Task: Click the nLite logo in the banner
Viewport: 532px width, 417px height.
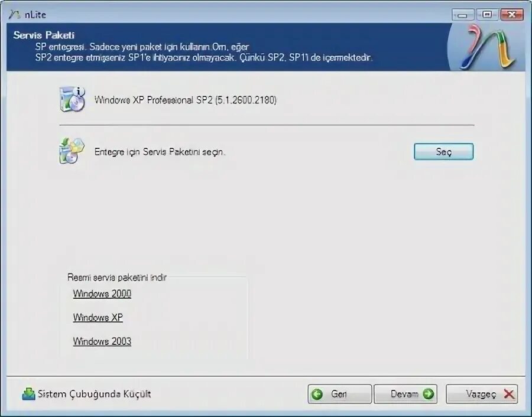Action: [488, 47]
